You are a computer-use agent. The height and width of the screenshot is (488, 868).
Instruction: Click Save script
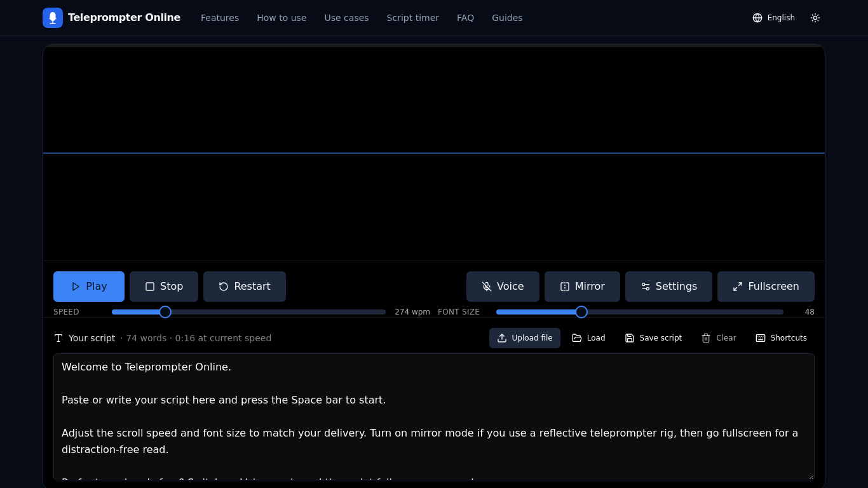(x=653, y=338)
